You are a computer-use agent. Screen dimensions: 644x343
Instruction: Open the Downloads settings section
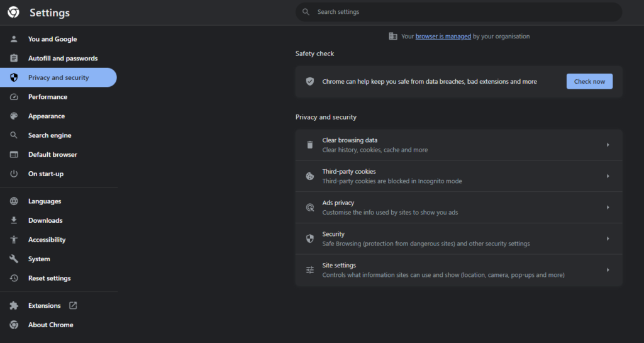tap(45, 221)
